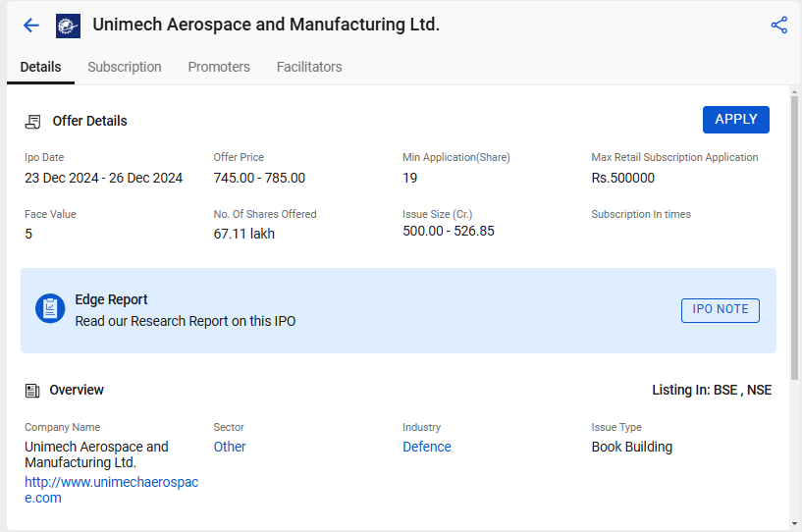Select shares offered '67.11 lakh'

(244, 234)
